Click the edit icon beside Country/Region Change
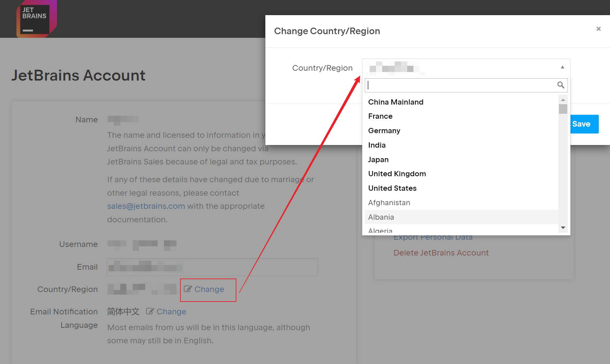The height and width of the screenshot is (364, 610). 188,289
